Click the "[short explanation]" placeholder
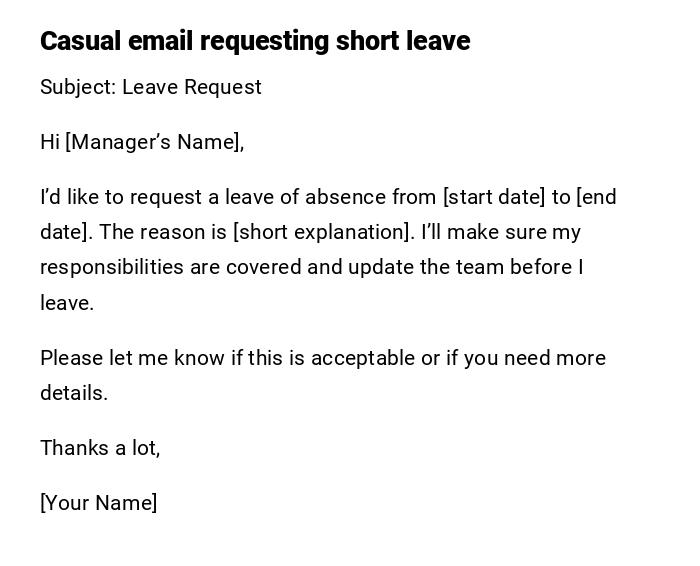 pyautogui.click(x=323, y=232)
